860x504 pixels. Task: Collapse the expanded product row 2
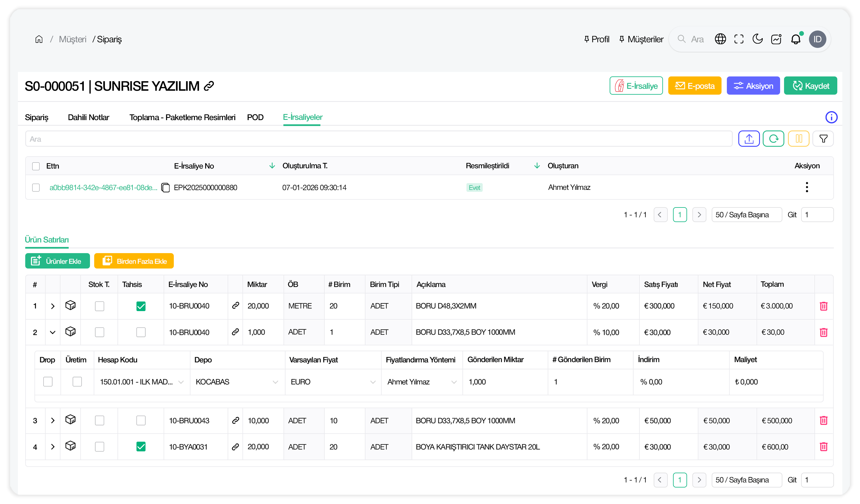[x=52, y=332]
